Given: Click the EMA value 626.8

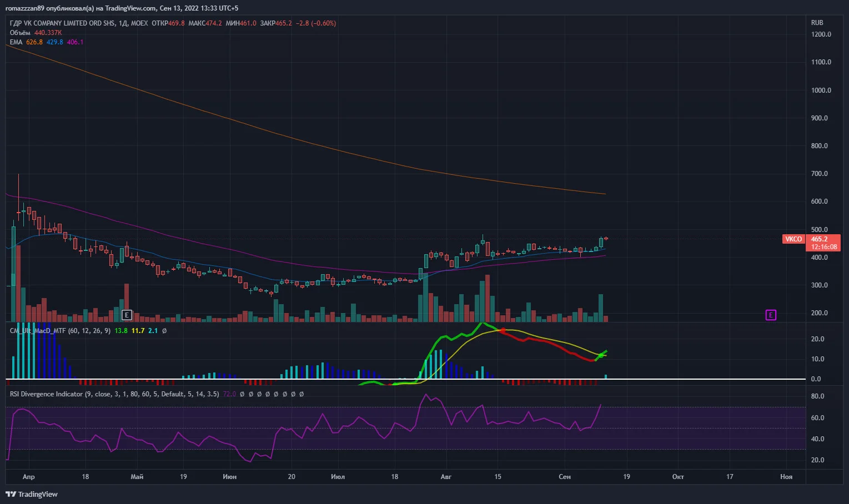Looking at the screenshot, I should (34, 42).
